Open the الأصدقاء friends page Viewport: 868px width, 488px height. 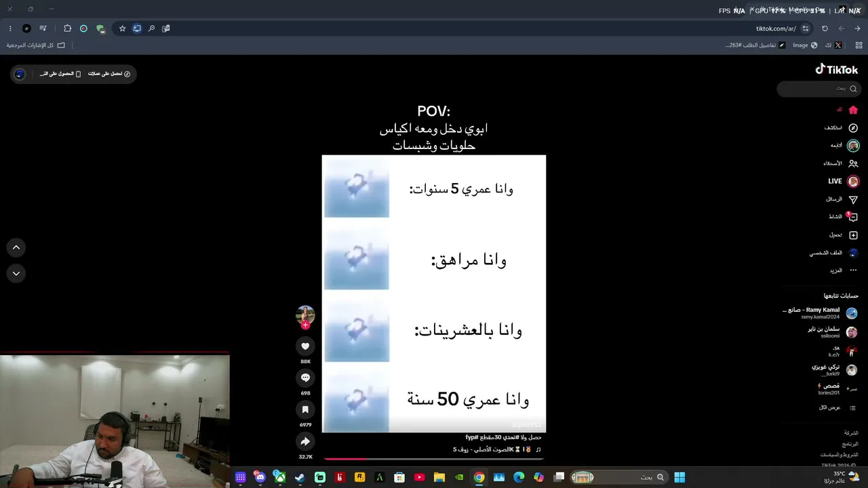(x=841, y=163)
